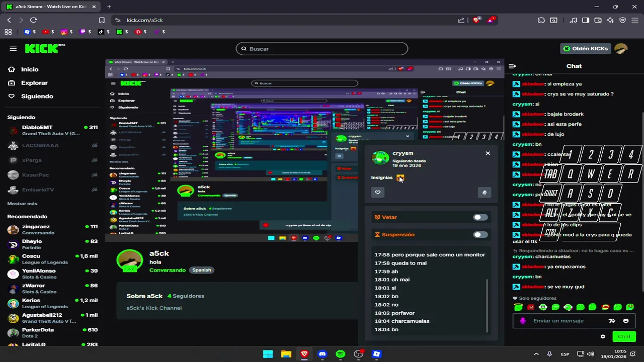Click the KICK logo
Screen dimensions: 644x362
44,48
